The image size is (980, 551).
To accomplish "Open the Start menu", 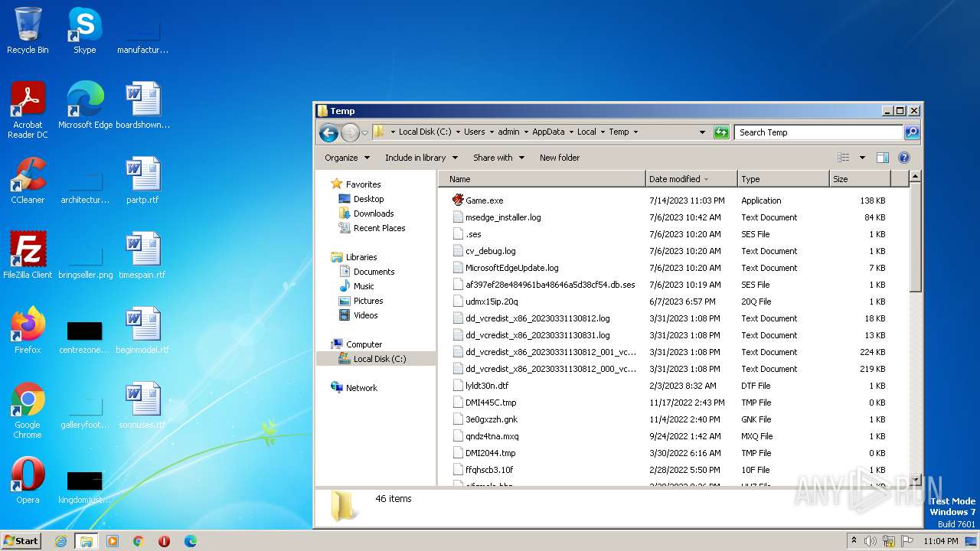I will [21, 541].
